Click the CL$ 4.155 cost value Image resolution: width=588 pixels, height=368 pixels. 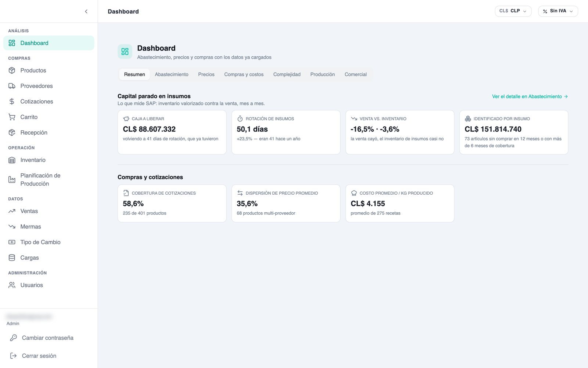368,204
